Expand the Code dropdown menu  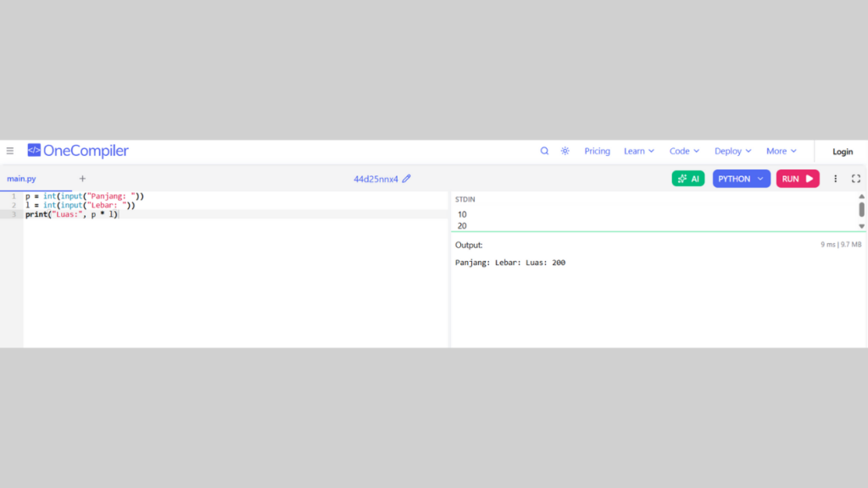click(x=684, y=151)
